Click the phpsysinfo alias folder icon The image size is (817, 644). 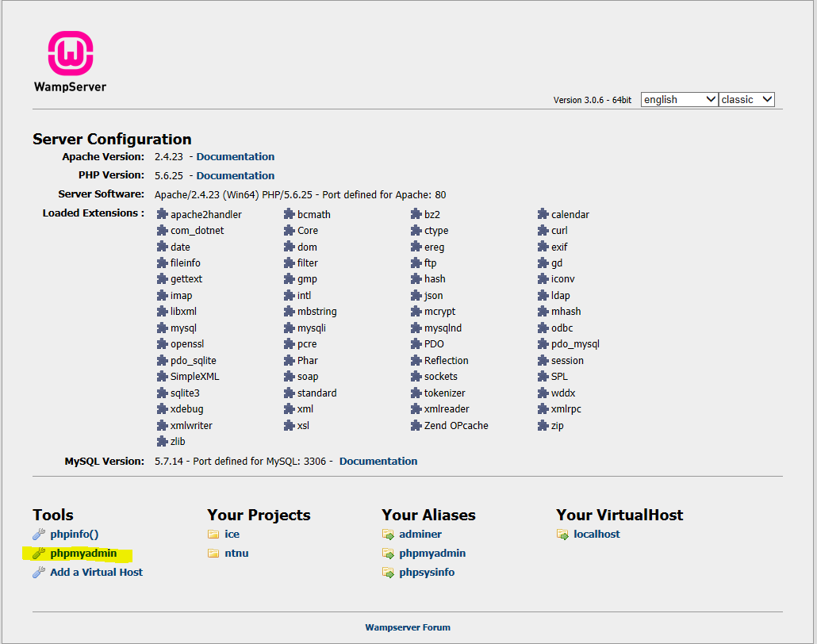388,573
